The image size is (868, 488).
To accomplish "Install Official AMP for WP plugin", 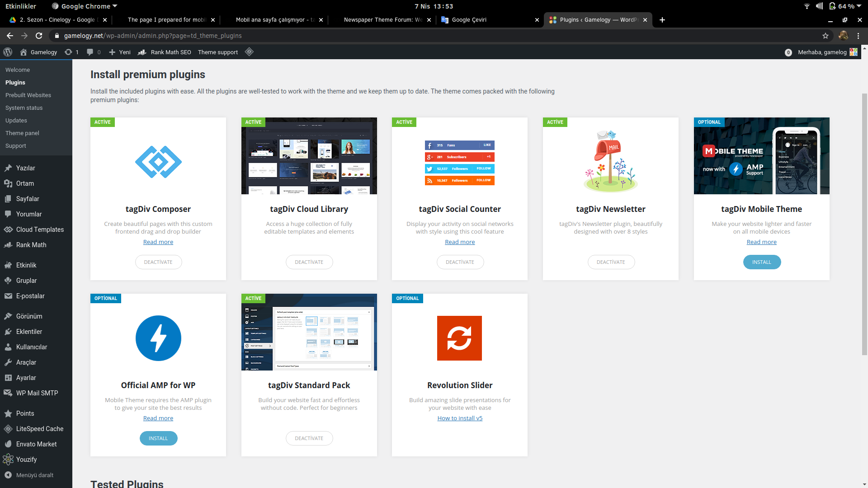I will click(158, 438).
